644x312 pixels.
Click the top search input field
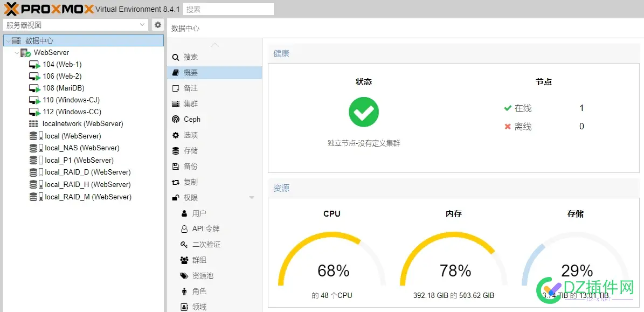[228, 9]
